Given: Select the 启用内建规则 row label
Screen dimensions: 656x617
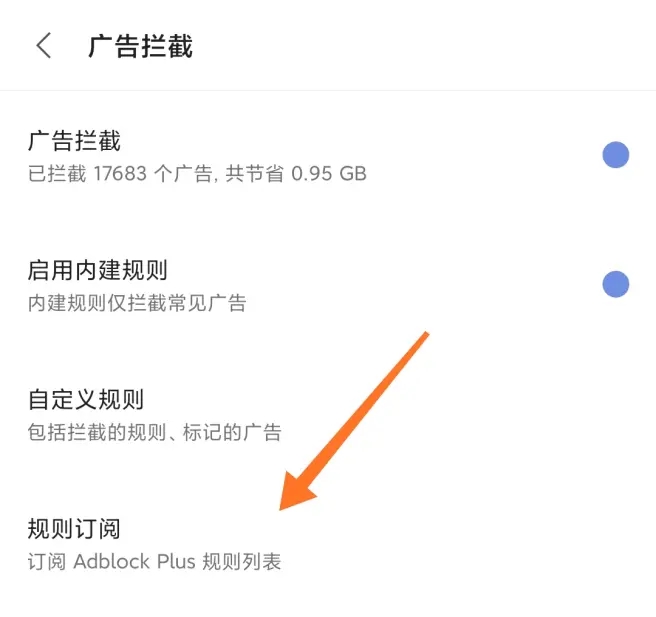Looking at the screenshot, I should point(97,270).
